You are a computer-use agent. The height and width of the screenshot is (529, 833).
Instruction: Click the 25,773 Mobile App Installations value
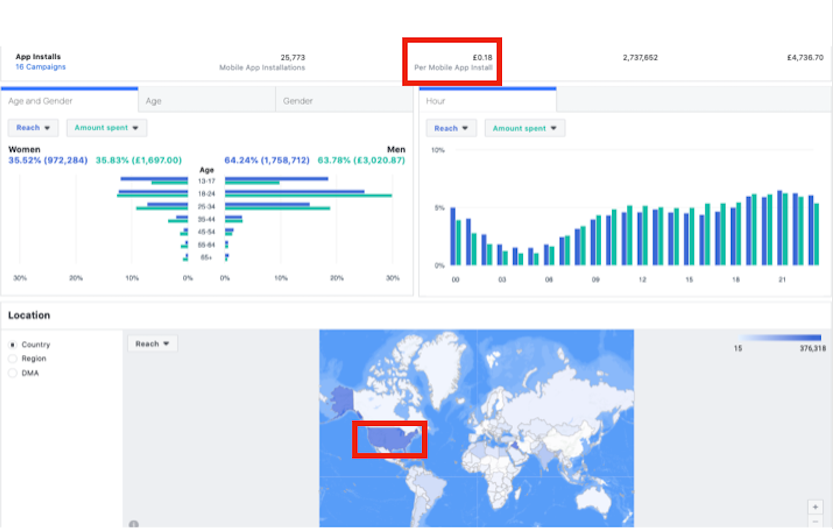coord(293,57)
